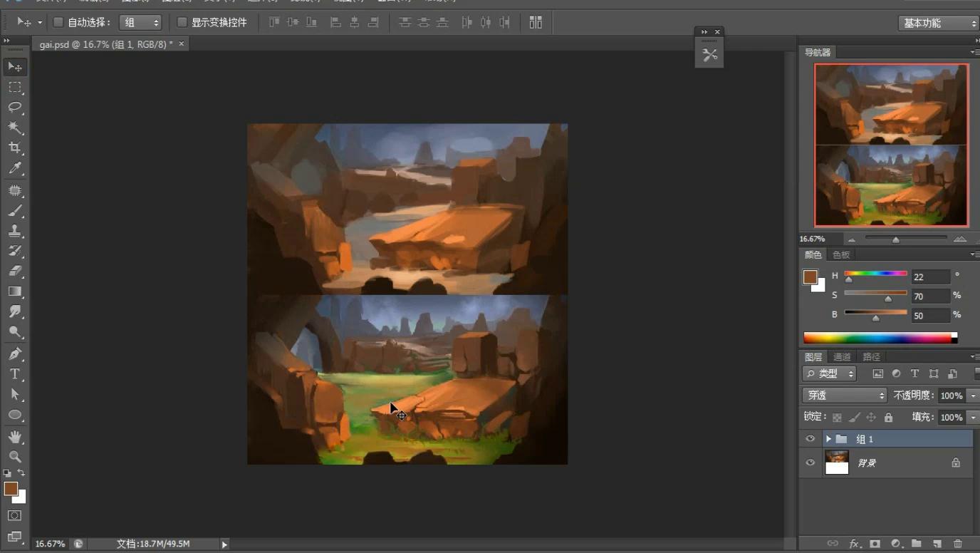Toggle lock image pixels
Screen dimensions: 980x553
[855, 418]
